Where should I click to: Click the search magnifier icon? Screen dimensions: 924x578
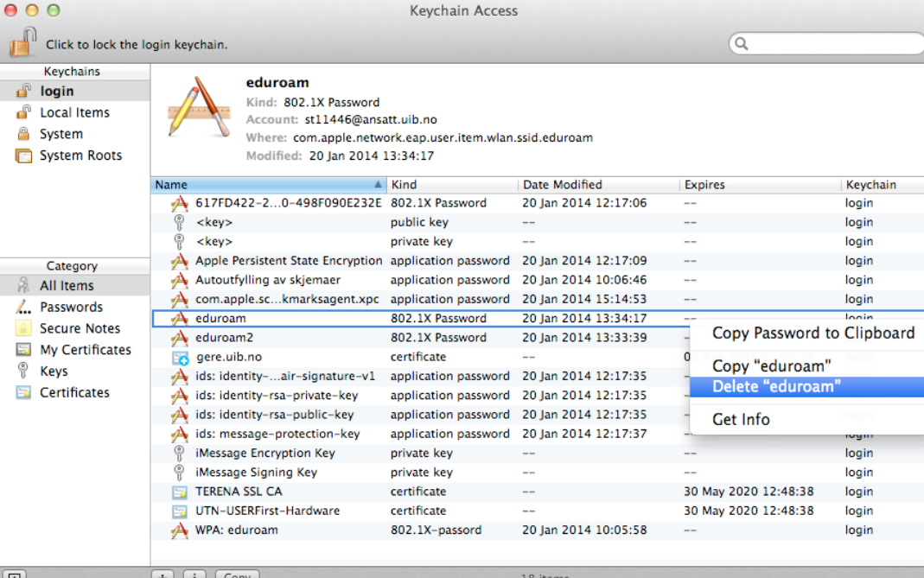tap(742, 43)
